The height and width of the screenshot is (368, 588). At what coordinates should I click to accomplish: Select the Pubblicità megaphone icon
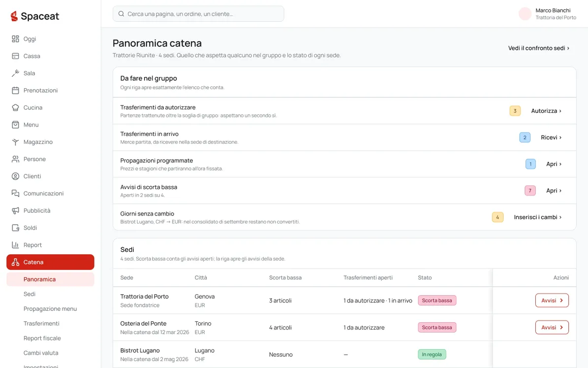(15, 211)
